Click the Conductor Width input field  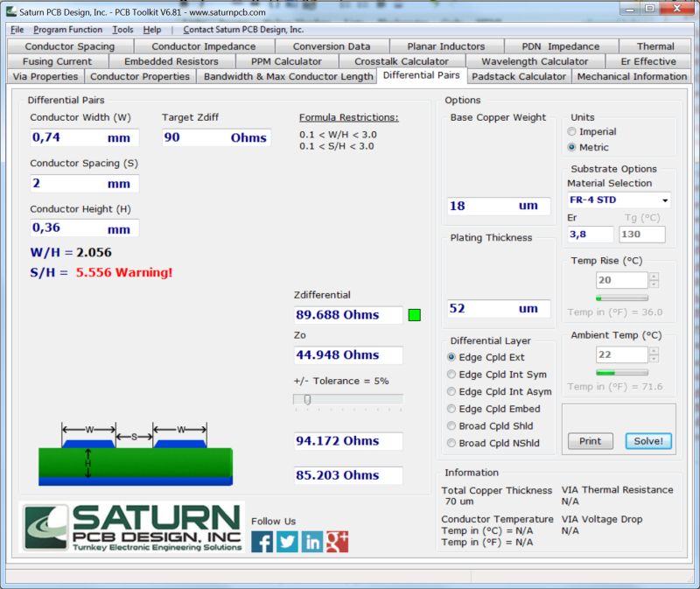click(84, 137)
